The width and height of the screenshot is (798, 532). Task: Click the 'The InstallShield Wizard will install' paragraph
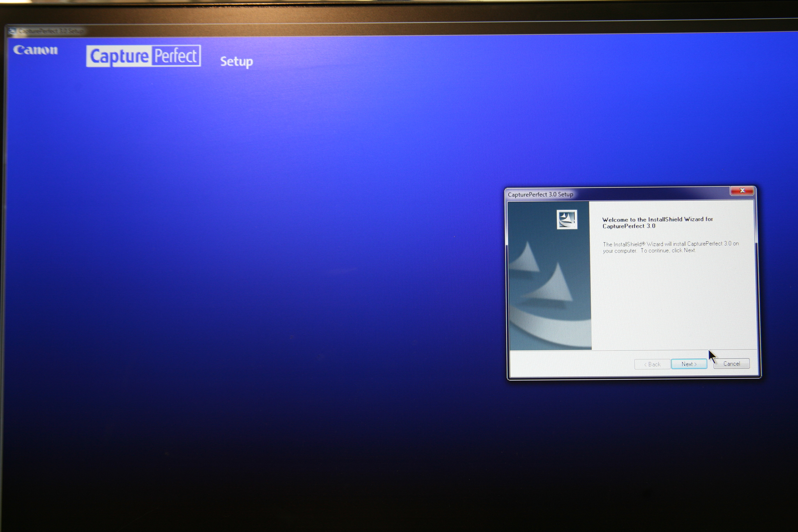pos(671,247)
